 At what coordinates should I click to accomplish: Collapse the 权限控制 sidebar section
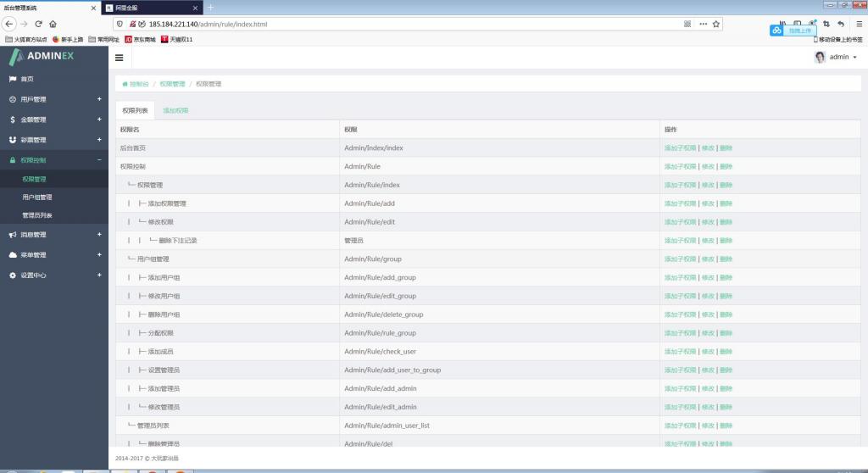99,160
